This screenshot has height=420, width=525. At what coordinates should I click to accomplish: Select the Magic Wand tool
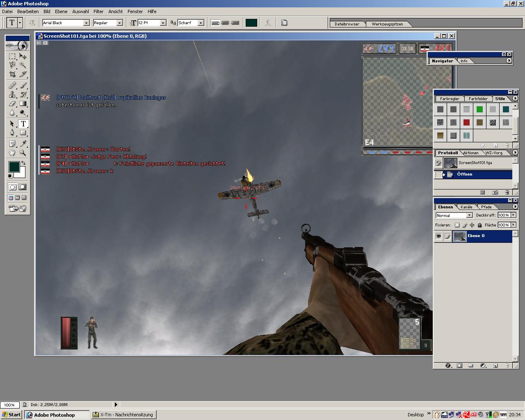pos(23,65)
